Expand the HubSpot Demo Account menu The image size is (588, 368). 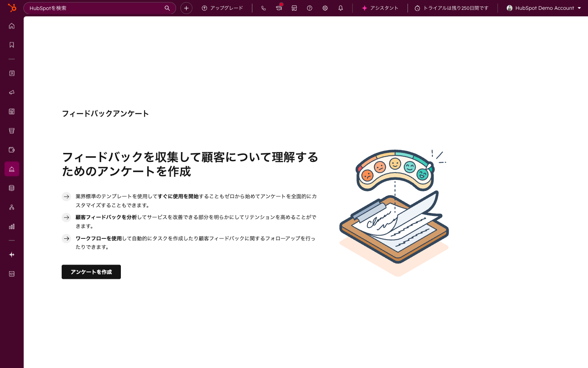coord(543,8)
